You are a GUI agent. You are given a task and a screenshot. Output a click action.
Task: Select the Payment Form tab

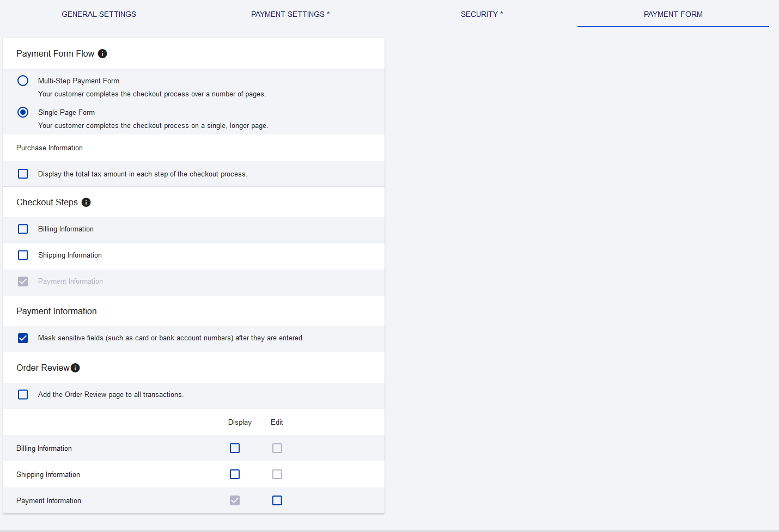tap(673, 14)
